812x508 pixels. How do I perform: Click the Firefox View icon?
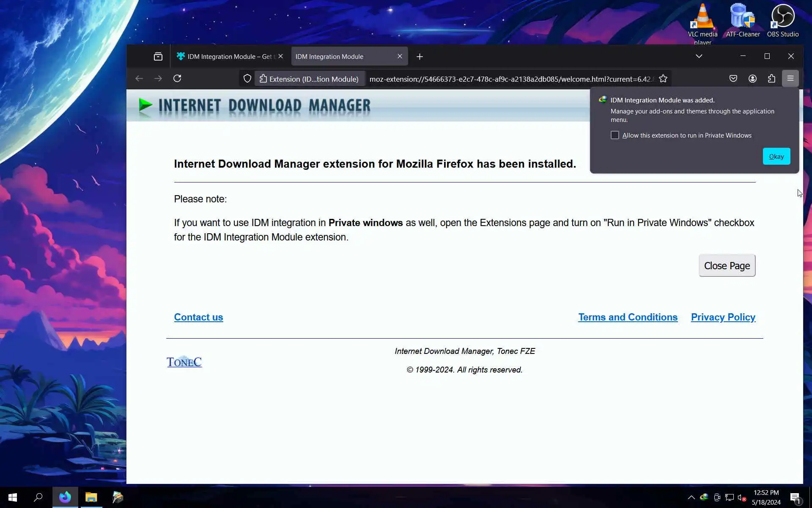[x=158, y=56]
